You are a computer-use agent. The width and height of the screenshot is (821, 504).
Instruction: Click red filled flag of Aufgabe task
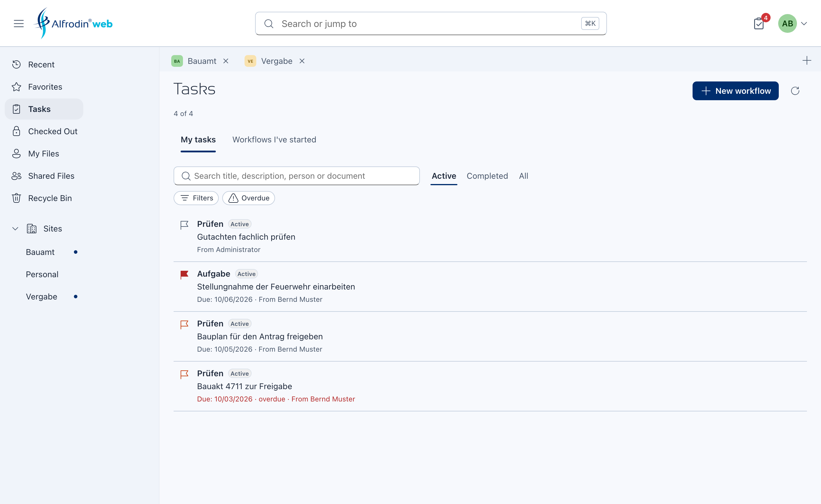pos(184,275)
